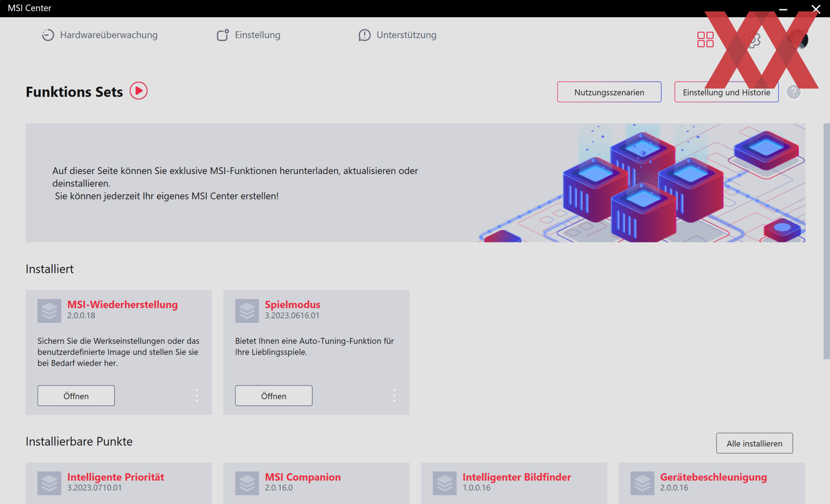This screenshot has width=830, height=504.
Task: Open Nutzungsszenarien
Action: [609, 92]
